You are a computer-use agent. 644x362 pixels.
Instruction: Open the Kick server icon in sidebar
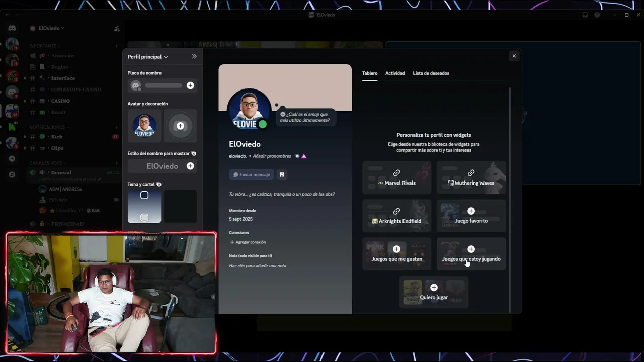click(12, 126)
